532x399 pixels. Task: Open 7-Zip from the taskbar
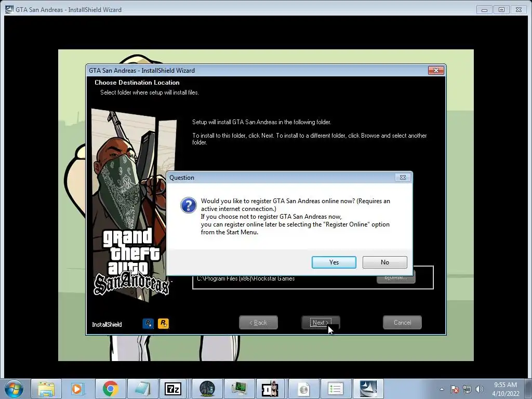pos(173,389)
